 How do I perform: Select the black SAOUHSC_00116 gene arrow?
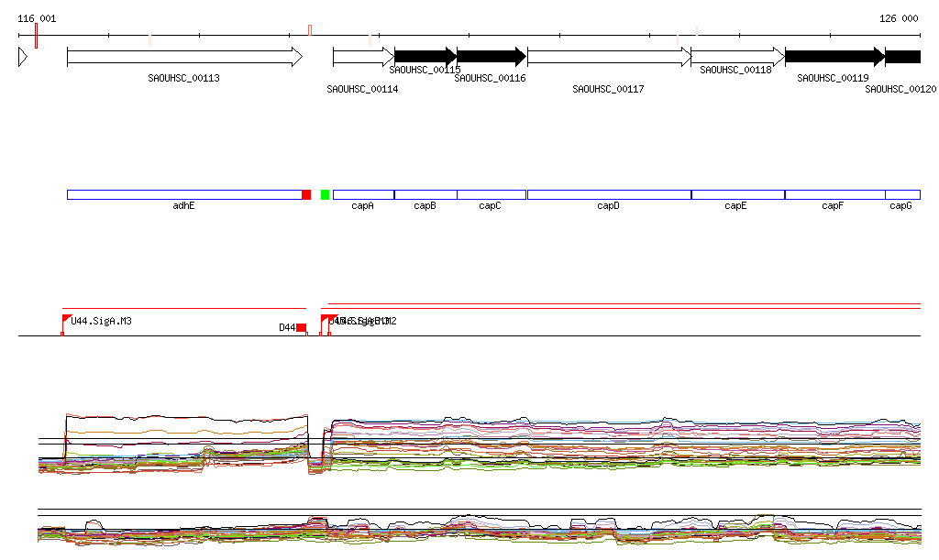tap(491, 57)
